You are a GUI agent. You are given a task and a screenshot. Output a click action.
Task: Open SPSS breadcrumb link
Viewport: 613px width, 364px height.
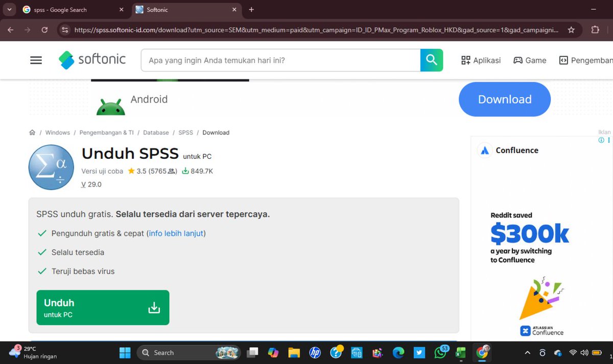point(185,132)
